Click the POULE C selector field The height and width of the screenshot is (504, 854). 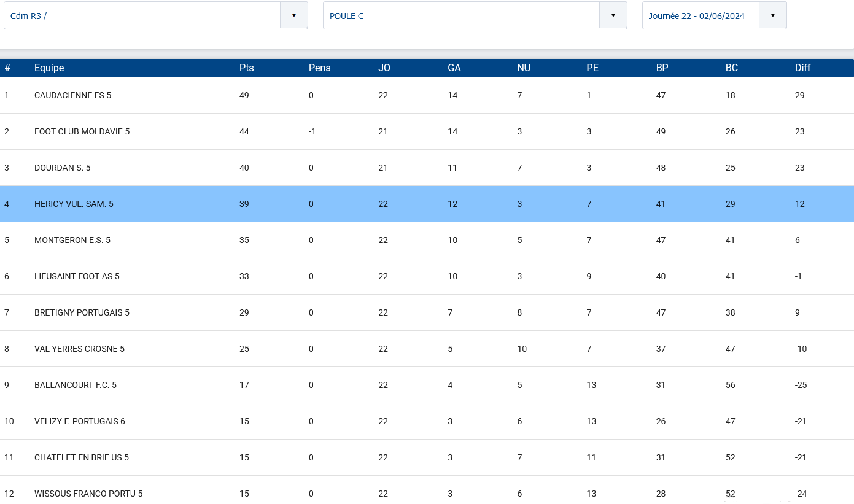[475, 15]
